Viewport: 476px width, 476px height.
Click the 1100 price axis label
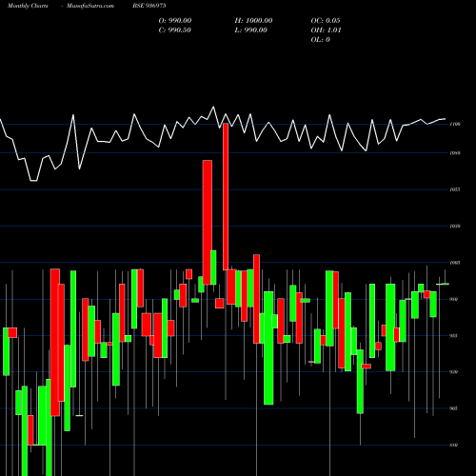point(455,124)
